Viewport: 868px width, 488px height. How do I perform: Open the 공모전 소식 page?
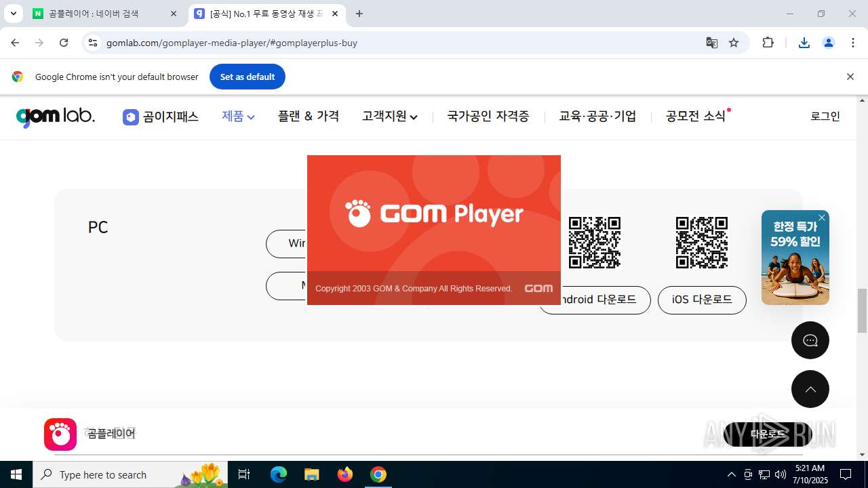coord(696,117)
